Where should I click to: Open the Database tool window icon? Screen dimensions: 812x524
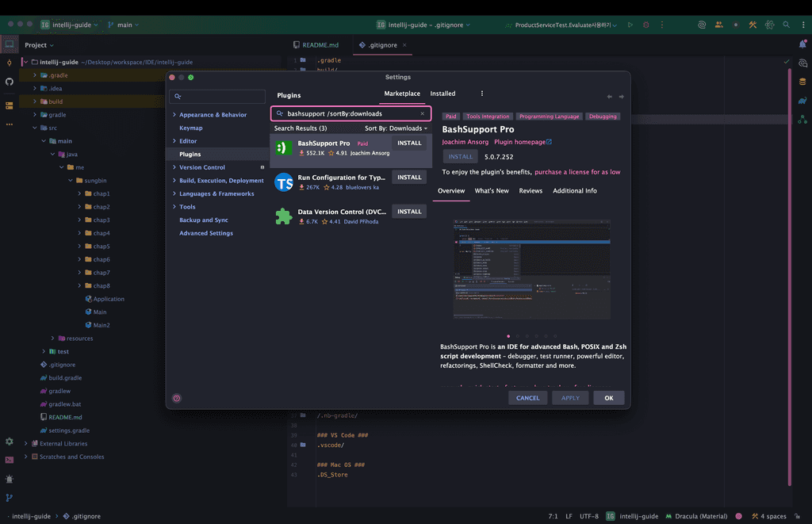(x=802, y=82)
